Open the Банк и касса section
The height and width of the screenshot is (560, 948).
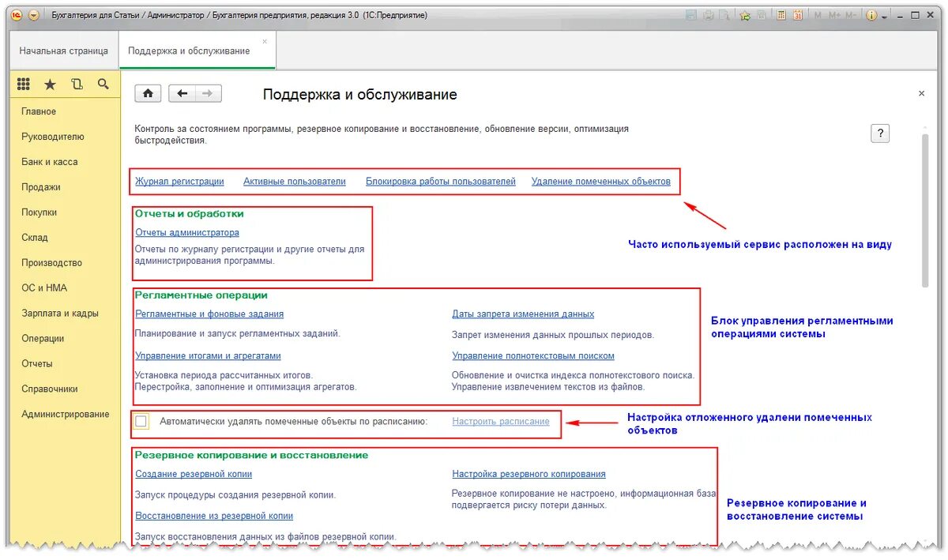[x=50, y=162]
